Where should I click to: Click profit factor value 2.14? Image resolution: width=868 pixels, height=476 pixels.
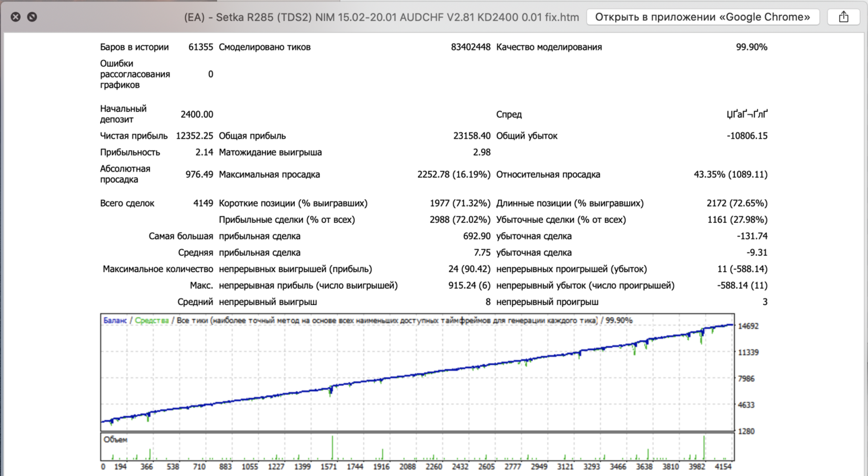[x=205, y=152]
